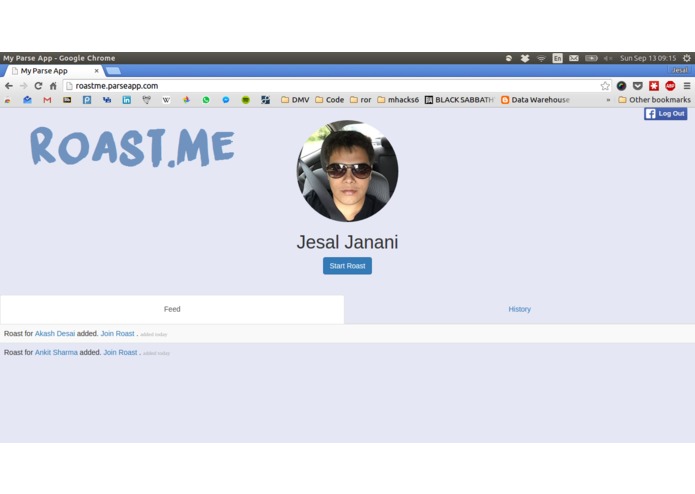This screenshot has height=494, width=695.
Task: Open the round dark gauge extension icon
Action: click(621, 86)
